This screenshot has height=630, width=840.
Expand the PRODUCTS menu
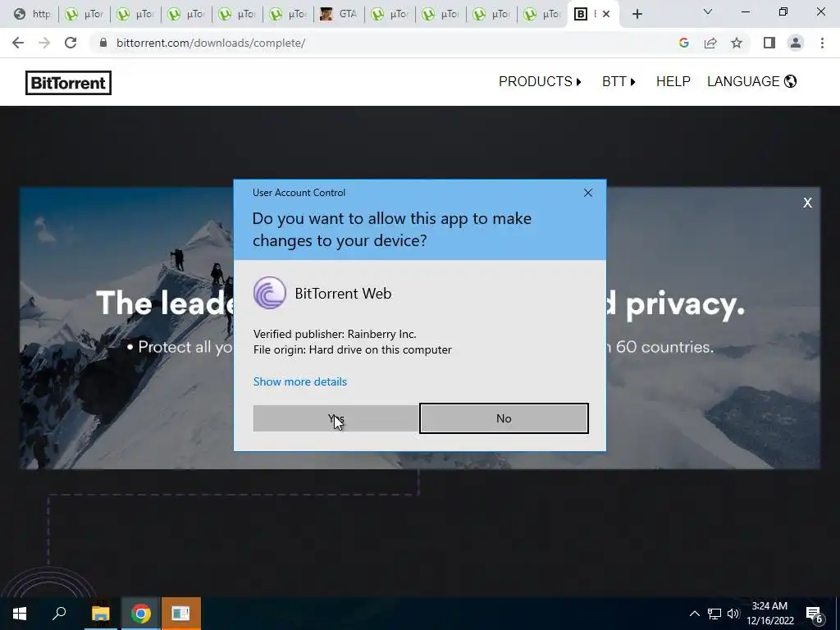540,81
